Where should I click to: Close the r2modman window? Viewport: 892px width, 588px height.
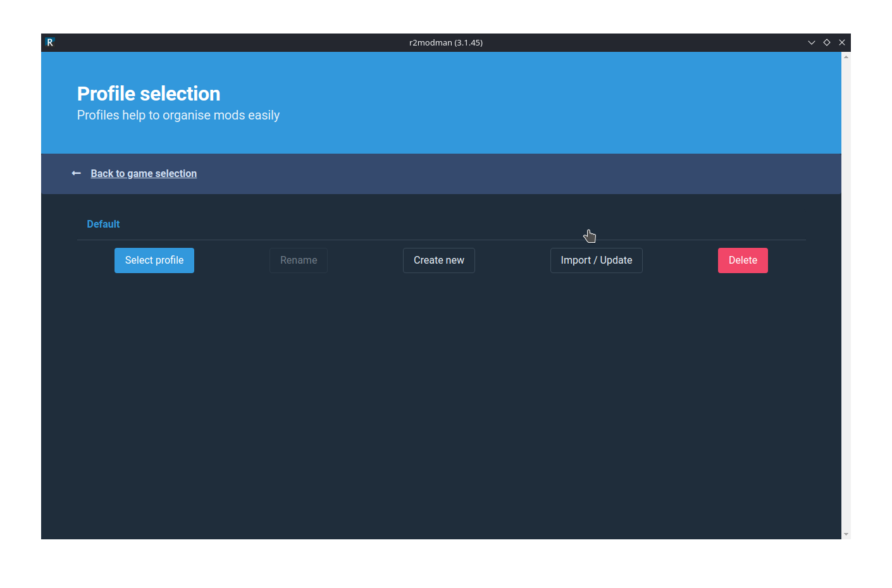click(x=842, y=42)
